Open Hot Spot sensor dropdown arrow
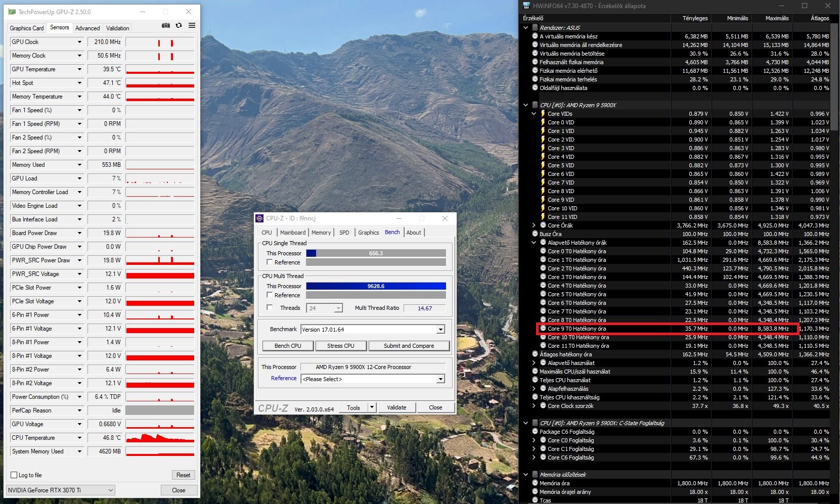This screenshot has width=840, height=504. point(79,83)
